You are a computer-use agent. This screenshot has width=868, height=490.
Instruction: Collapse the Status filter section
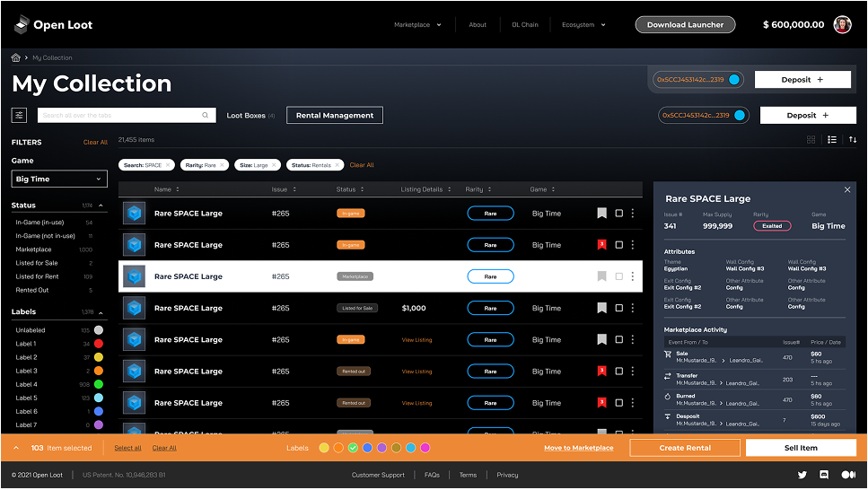[101, 206]
